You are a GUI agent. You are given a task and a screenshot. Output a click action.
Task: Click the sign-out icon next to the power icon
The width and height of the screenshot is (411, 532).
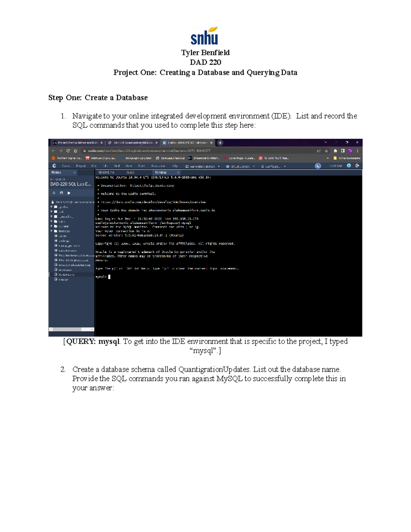click(x=357, y=165)
